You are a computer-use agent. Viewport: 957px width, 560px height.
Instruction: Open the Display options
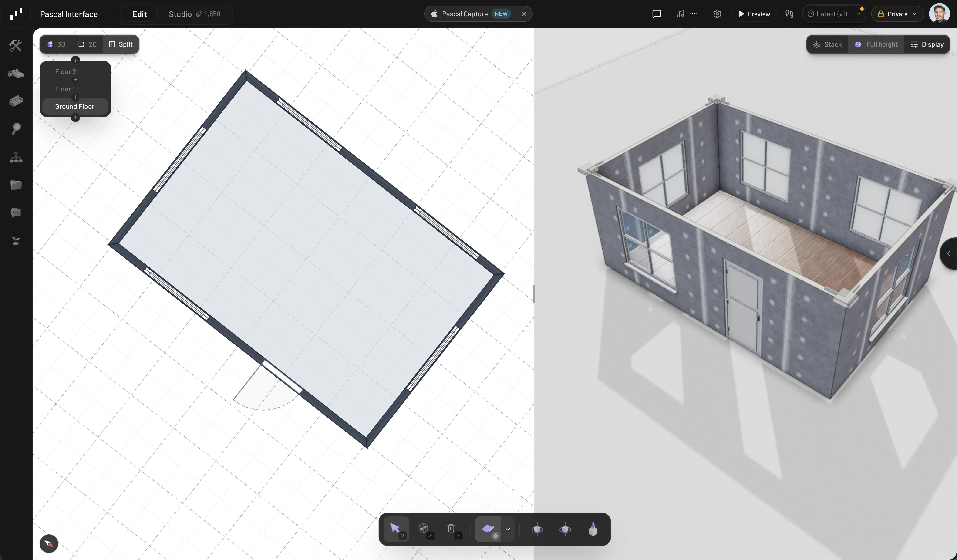click(x=927, y=44)
